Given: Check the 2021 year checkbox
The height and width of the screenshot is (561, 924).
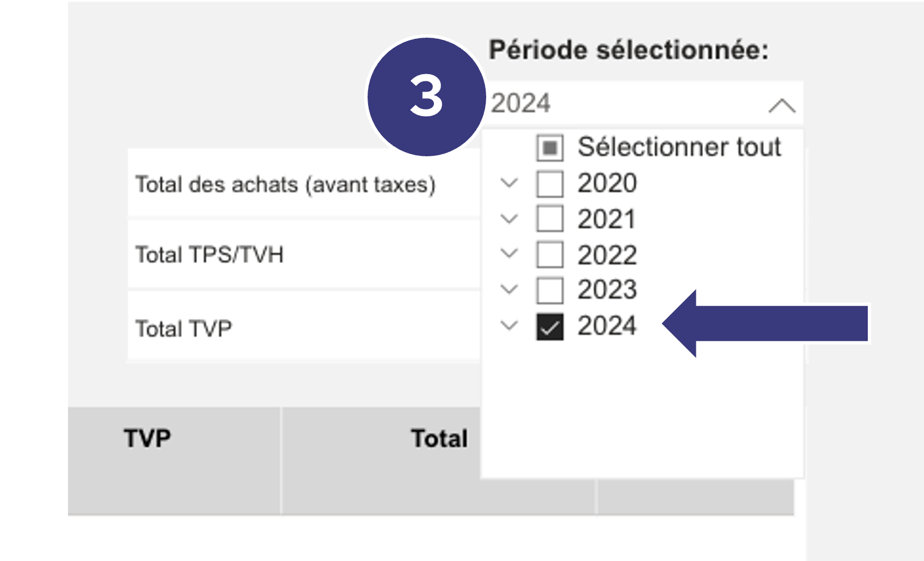Looking at the screenshot, I should (x=550, y=219).
